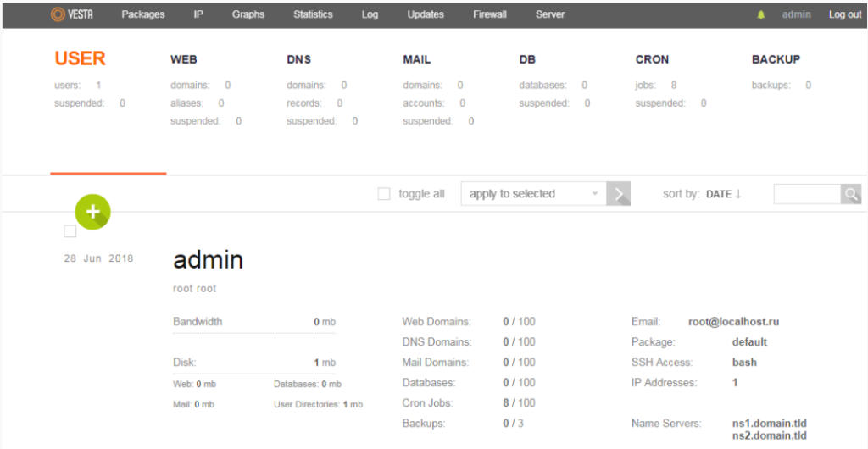The image size is (868, 449).
Task: Open the Packages menu
Action: point(143,14)
